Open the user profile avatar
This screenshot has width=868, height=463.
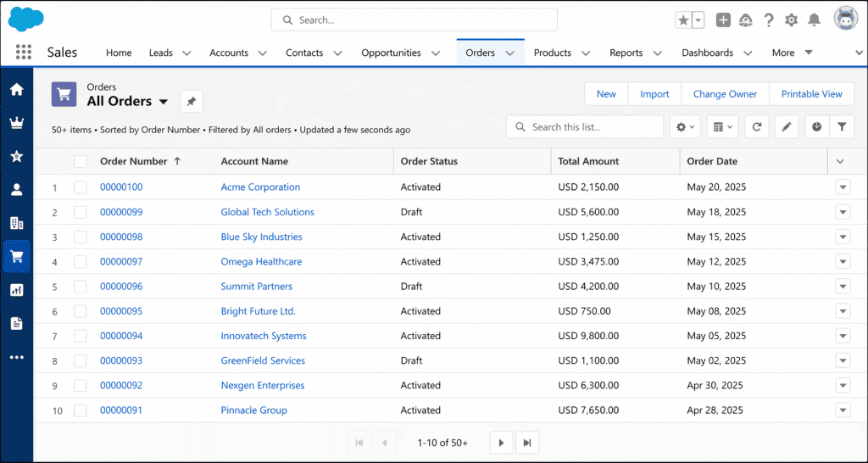coord(846,20)
